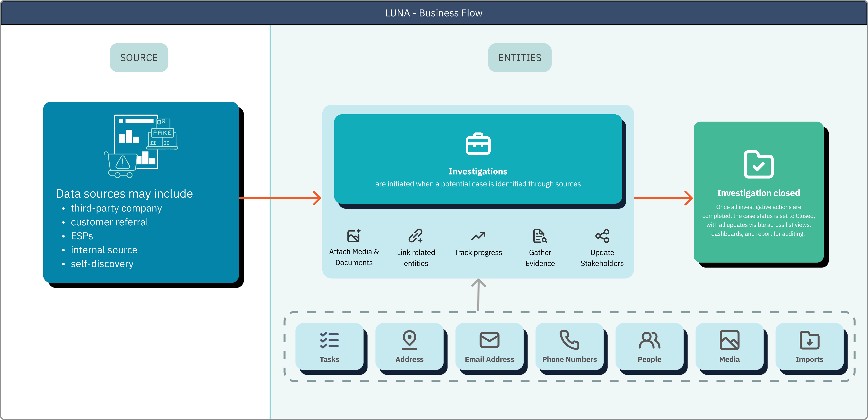This screenshot has width=868, height=420.
Task: Click the Investigations briefcase icon
Action: 478,144
